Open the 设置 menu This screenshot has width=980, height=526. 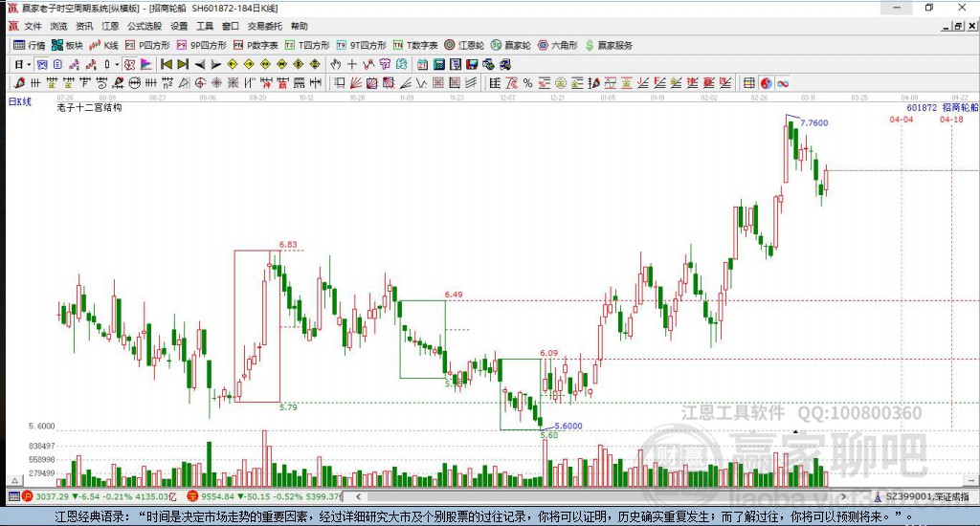click(179, 26)
